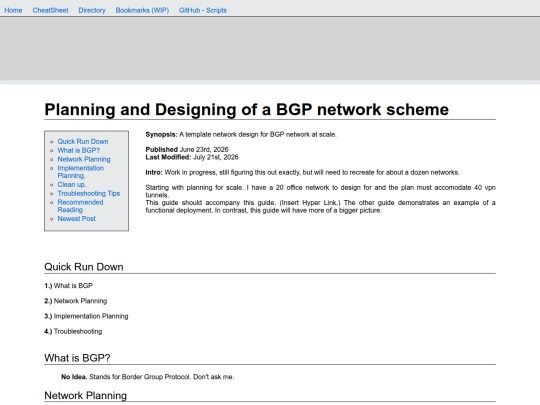Viewport: 540px width, 405px height.
Task: Click the 'No Idea. Stands for Border' sentence
Action: pyautogui.click(x=147, y=377)
